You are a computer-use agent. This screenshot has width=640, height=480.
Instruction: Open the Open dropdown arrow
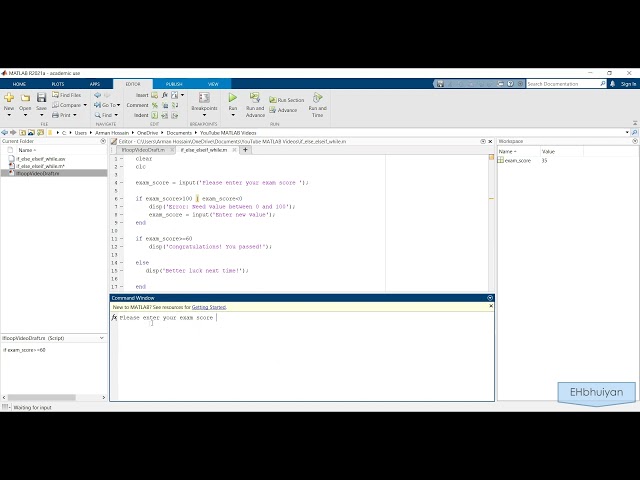(25, 115)
